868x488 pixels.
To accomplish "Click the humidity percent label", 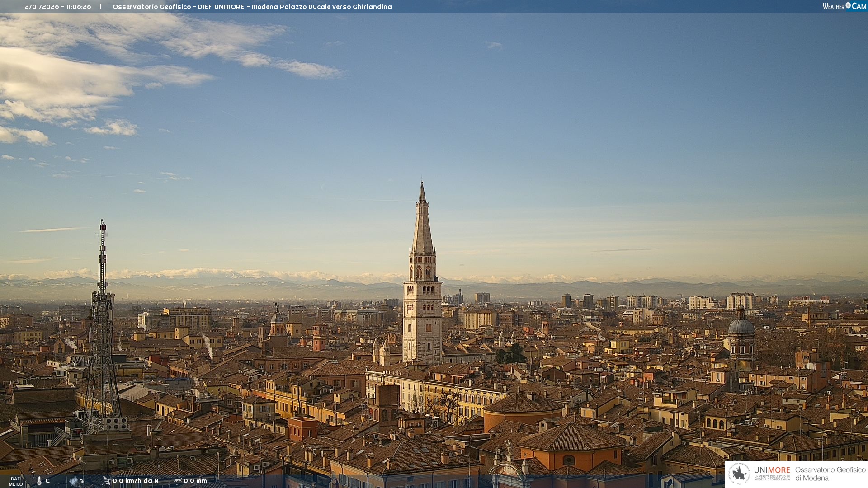I will click(x=82, y=481).
